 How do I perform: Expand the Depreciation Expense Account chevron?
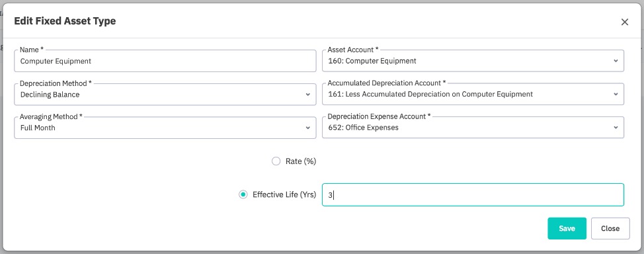pos(616,128)
